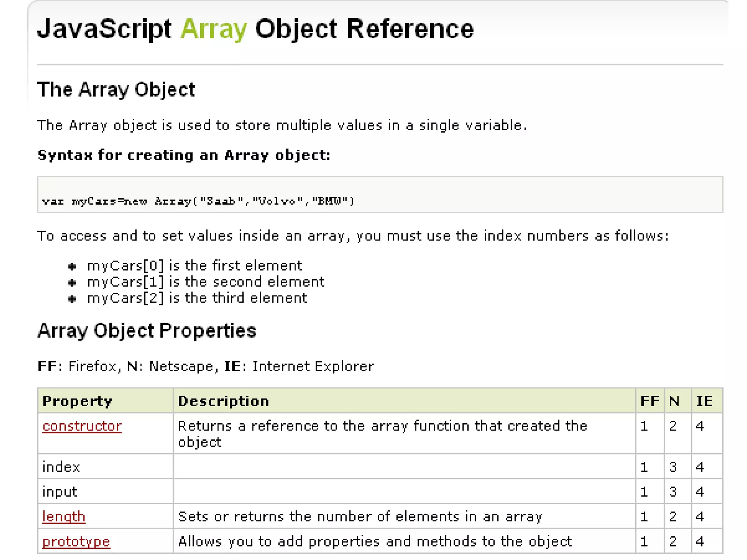Viewport: 747px width, 560px height.
Task: Click the Property column header
Action: [77, 401]
